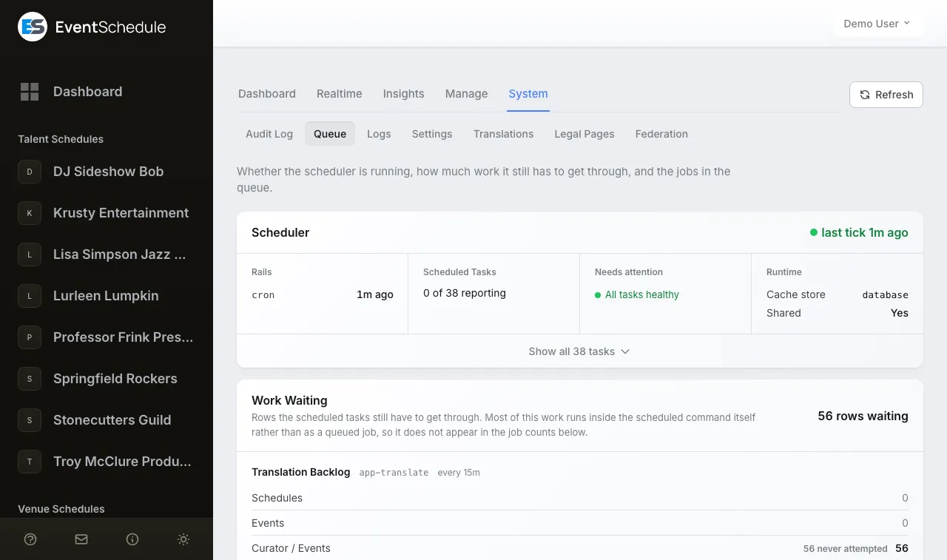Screen dimensions: 947x560
Task: Select the Queue sub-tab
Action: click(x=330, y=134)
